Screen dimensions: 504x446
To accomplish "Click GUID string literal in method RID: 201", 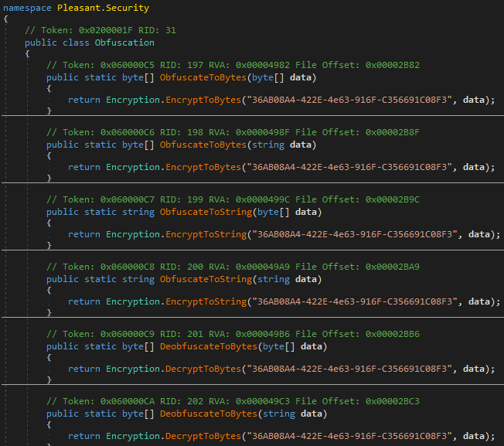I will (349, 369).
